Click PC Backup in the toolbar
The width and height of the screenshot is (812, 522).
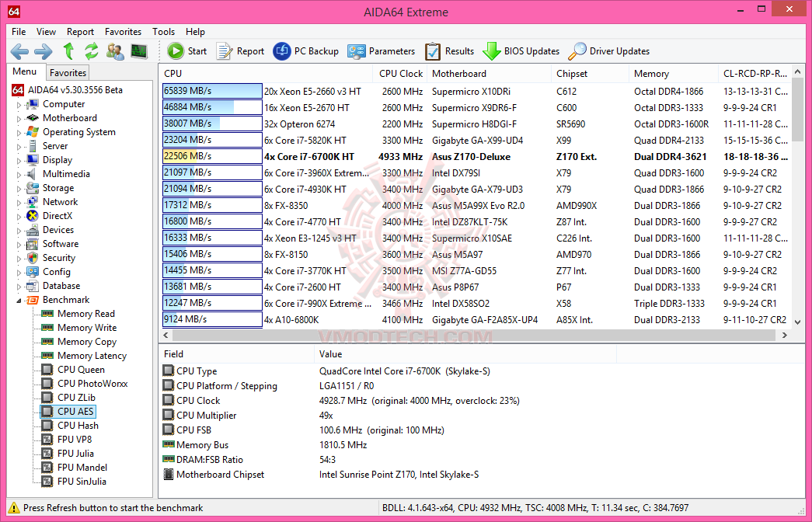(x=305, y=51)
